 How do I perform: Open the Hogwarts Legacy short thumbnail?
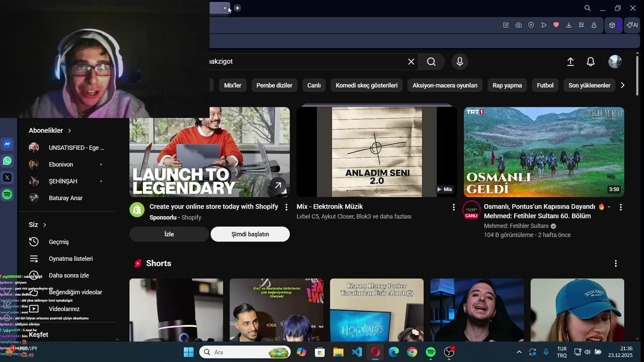[x=377, y=310]
